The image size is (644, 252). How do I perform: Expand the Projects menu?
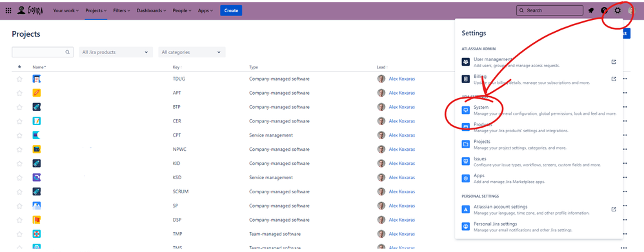(96, 11)
